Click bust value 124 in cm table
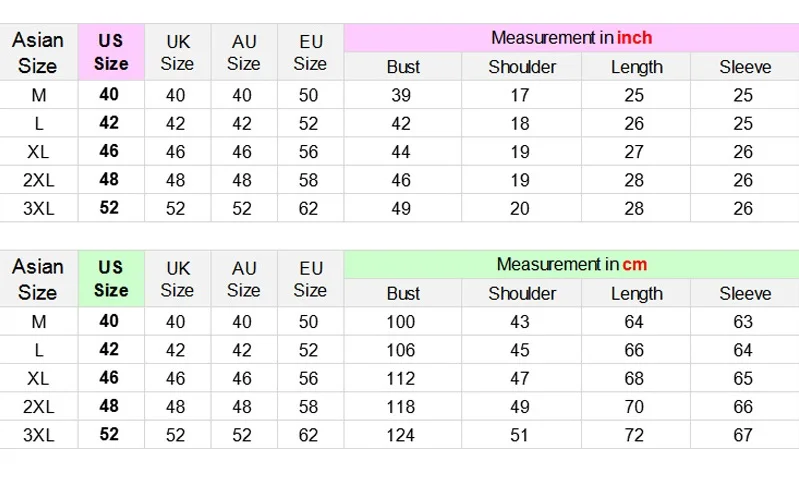The image size is (799, 477). coord(401,435)
